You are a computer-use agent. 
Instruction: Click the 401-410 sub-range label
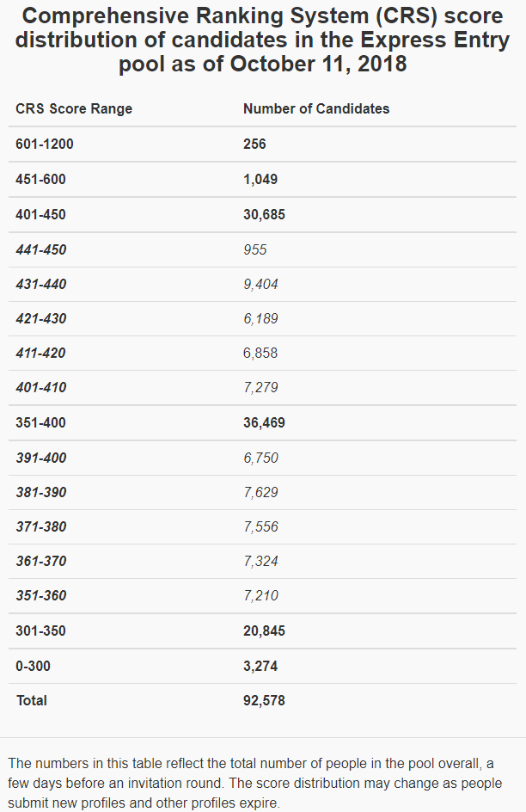coord(40,388)
